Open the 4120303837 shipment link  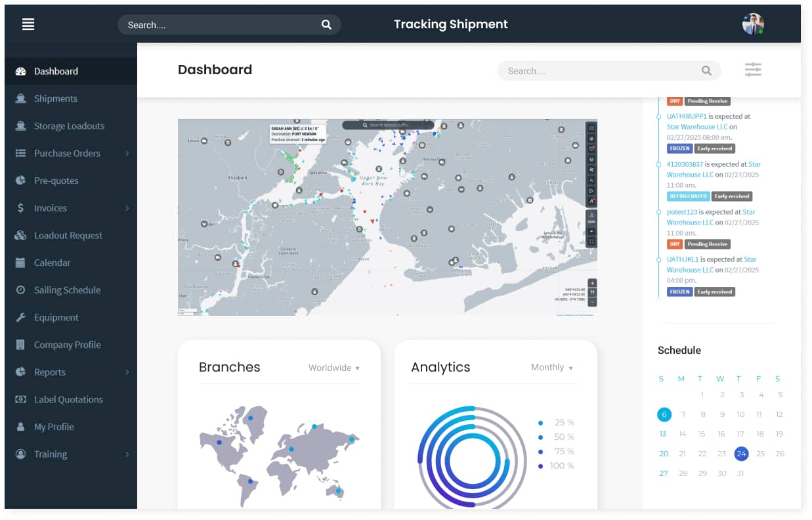coord(685,164)
